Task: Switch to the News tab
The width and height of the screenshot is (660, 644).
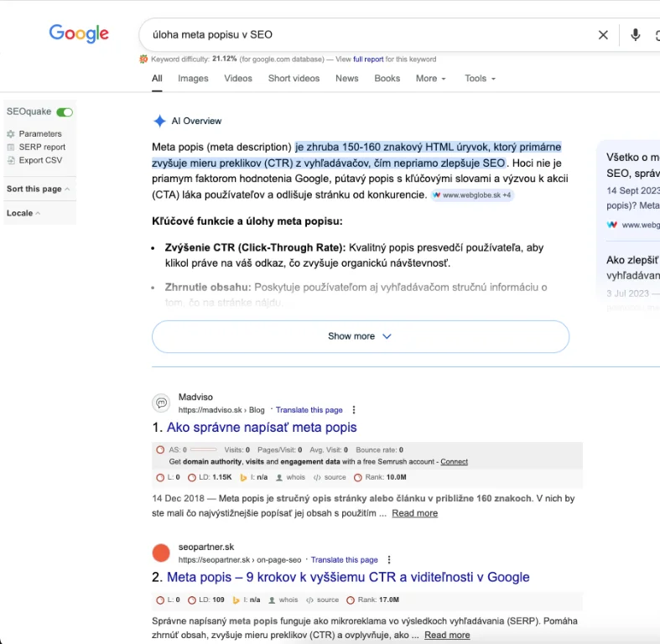Action: (346, 79)
